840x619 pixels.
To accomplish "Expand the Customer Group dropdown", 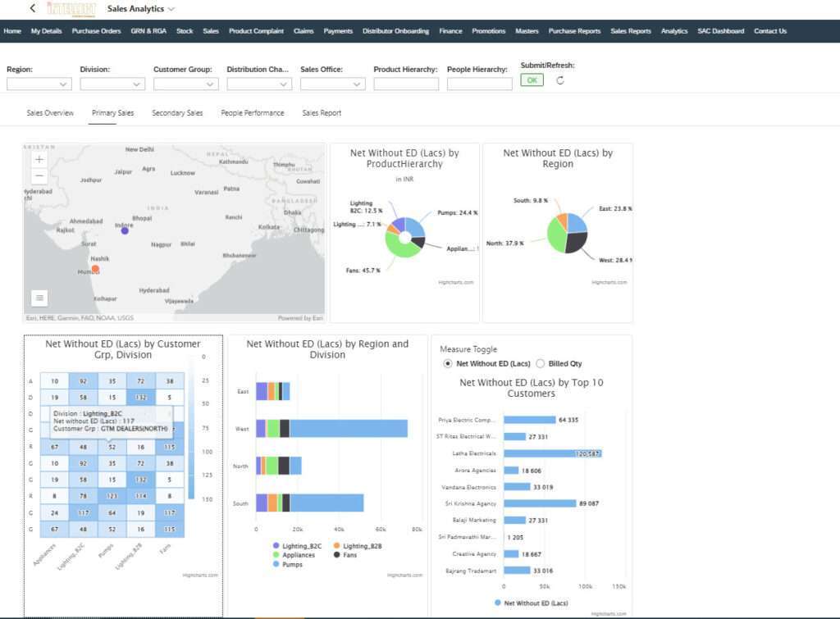I will 186,84.
